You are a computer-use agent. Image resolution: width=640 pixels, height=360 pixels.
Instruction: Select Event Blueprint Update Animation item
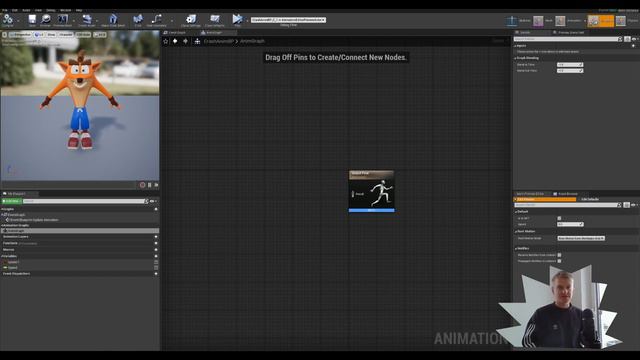35,220
